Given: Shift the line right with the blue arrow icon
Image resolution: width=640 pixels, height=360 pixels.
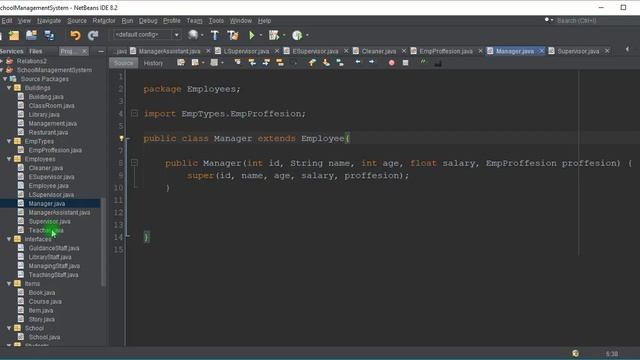Looking at the screenshot, I should pos(371,62).
